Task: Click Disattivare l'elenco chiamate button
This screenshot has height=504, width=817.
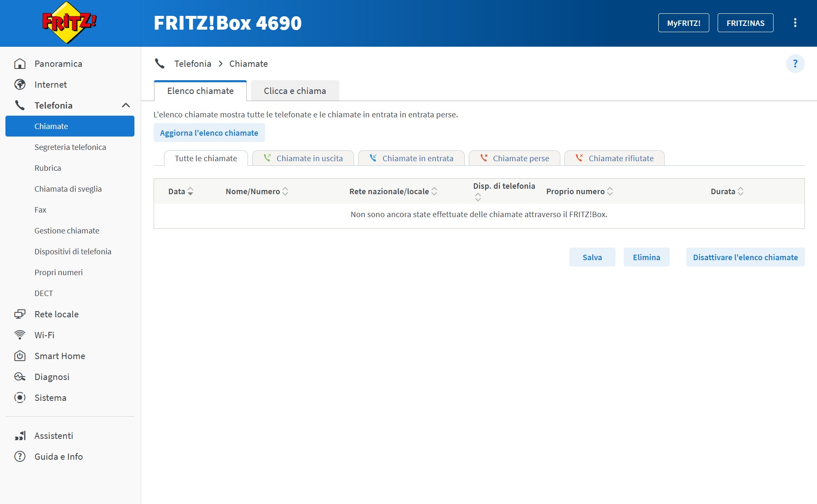Action: 745,257
